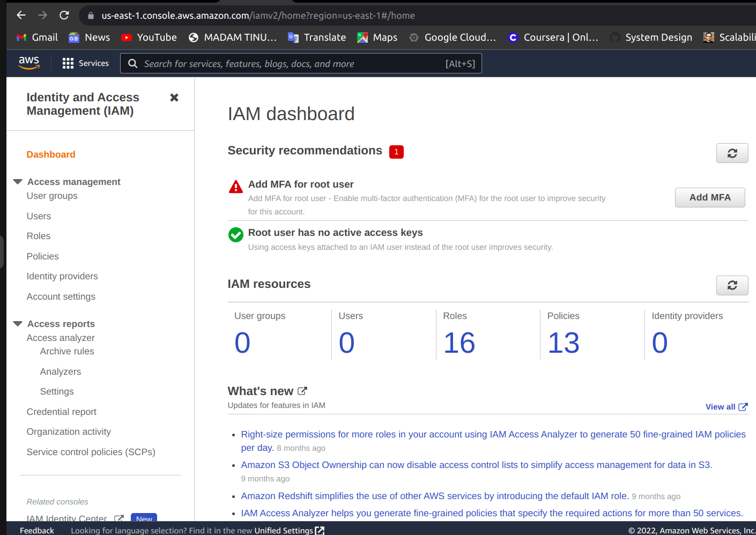Close the IAM navigation sidebar
Image resolution: width=756 pixels, height=535 pixels.
click(174, 98)
